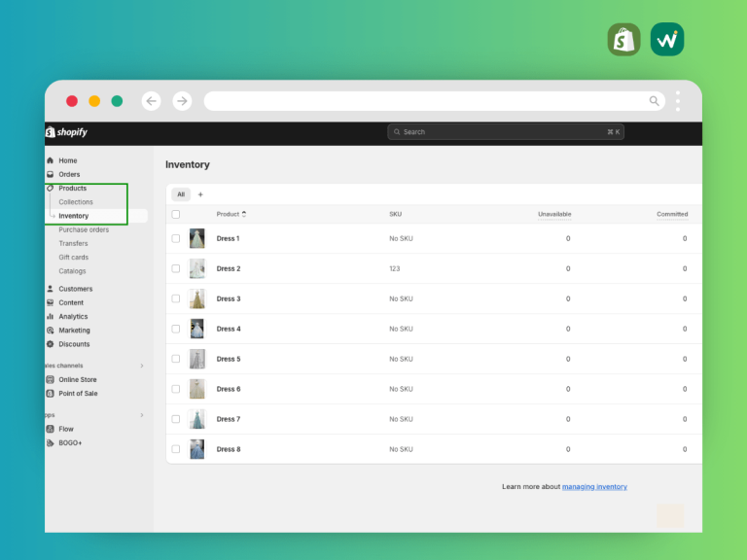747x560 pixels.
Task: Select the All inventory view tab
Action: click(x=181, y=194)
